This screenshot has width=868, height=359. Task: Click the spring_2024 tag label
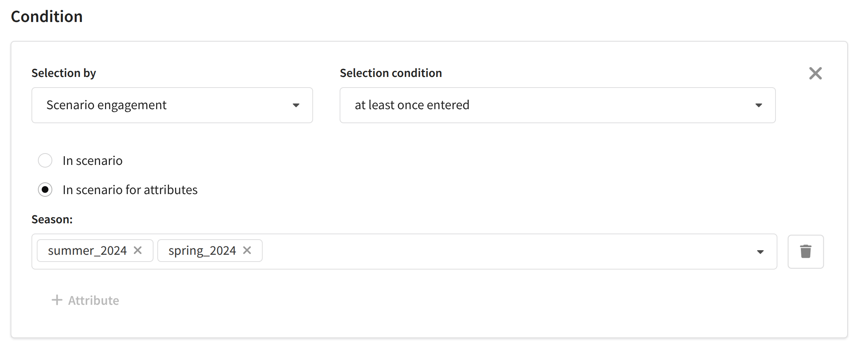pyautogui.click(x=202, y=251)
